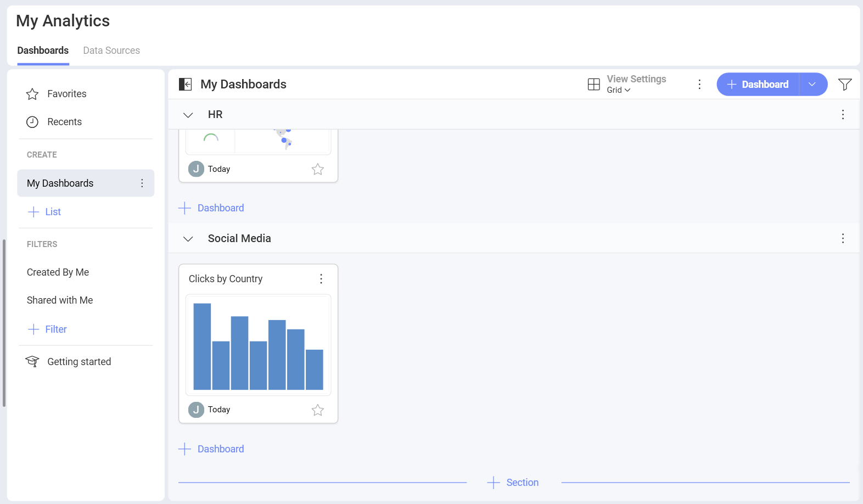Create a new dashboard with blue button
Image resolution: width=863 pixels, height=504 pixels.
click(x=758, y=84)
